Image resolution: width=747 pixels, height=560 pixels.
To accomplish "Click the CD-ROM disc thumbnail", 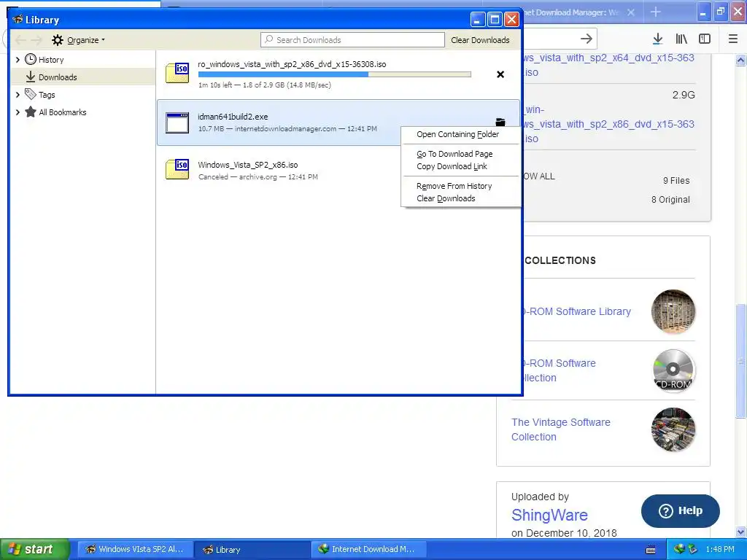I will 673,370.
